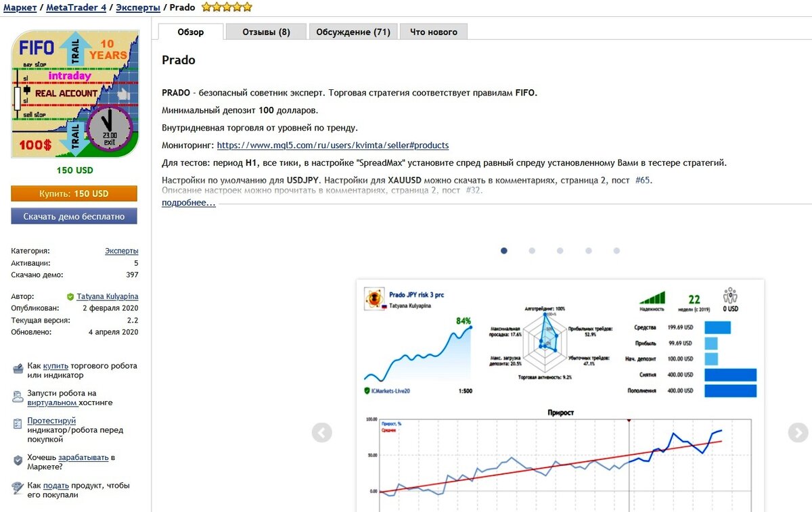The width and height of the screenshot is (812, 512).
Task: Click the basket icon beside 'Как купить'
Action: pyautogui.click(x=18, y=369)
